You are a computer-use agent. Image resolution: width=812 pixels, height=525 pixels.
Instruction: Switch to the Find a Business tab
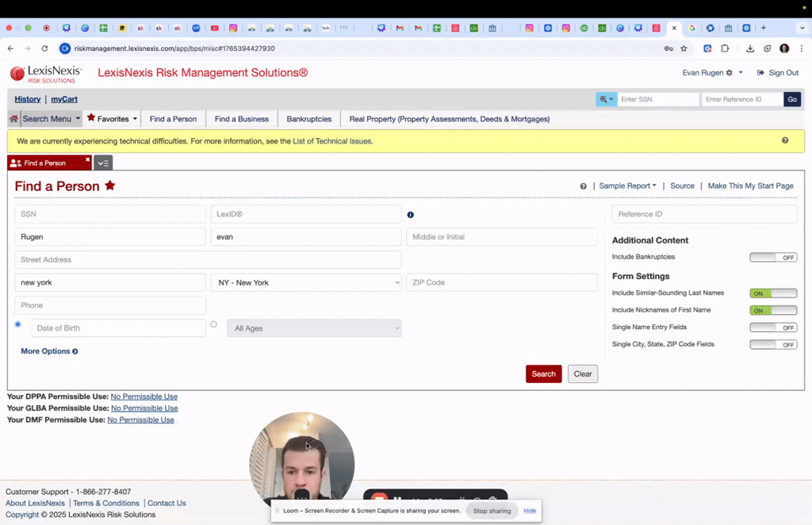(241, 118)
